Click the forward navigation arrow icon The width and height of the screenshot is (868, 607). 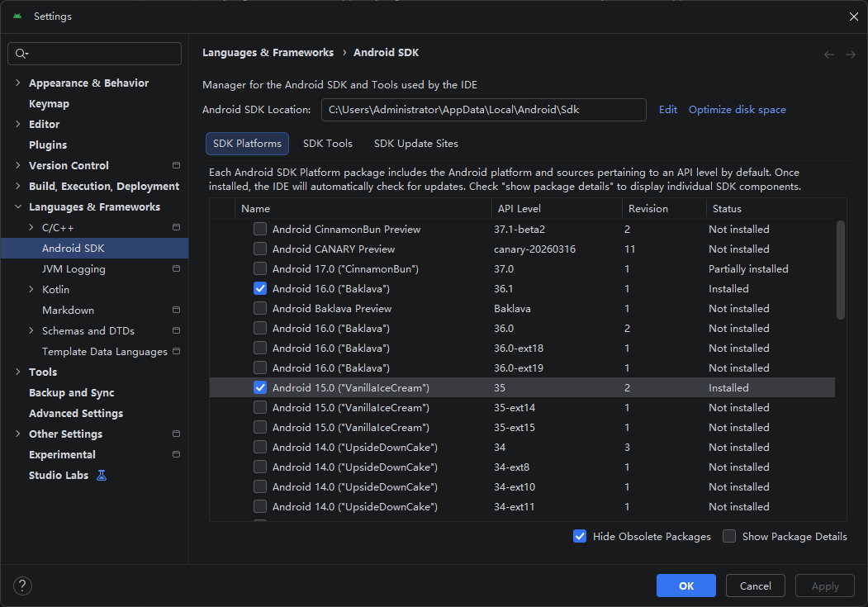pos(851,55)
